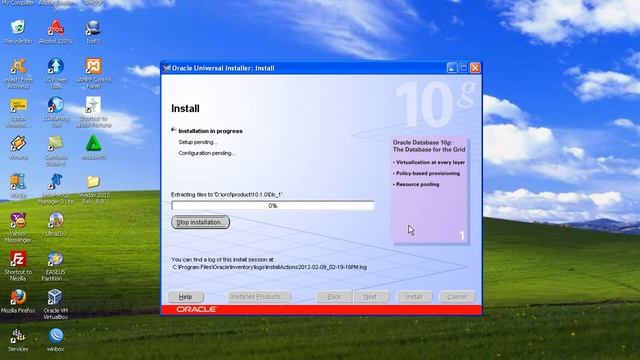Image resolution: width=640 pixels, height=360 pixels.
Task: Launch the winbox desktop icon
Action: (x=56, y=340)
